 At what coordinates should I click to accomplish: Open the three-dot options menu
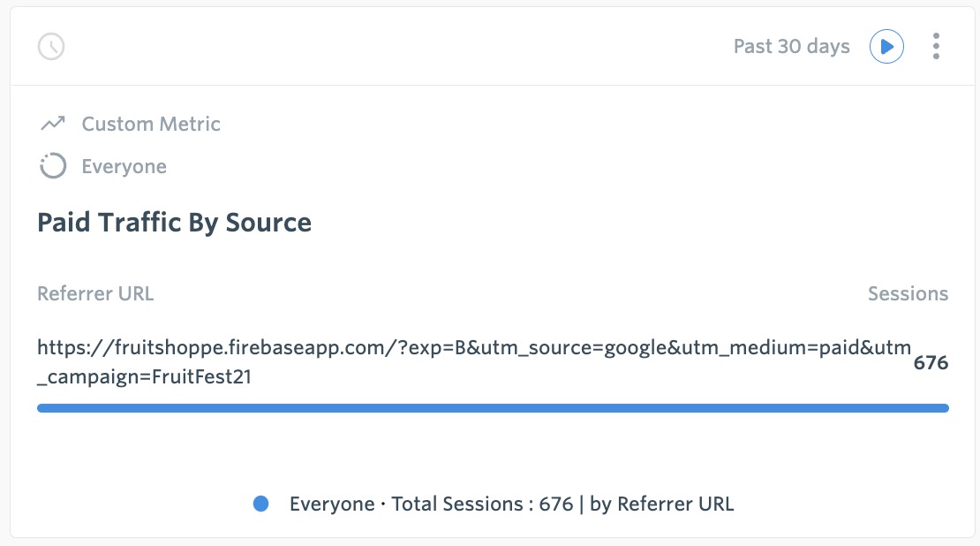[x=936, y=46]
